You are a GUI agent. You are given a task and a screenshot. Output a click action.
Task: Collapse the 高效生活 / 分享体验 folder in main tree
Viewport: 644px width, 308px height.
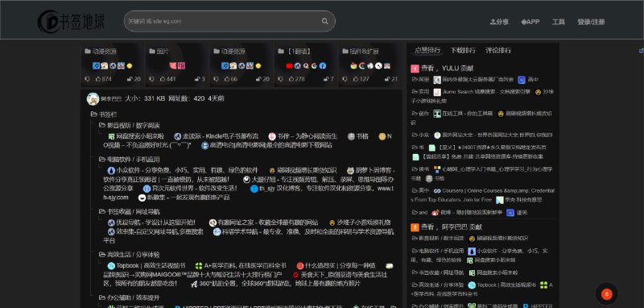click(x=130, y=255)
